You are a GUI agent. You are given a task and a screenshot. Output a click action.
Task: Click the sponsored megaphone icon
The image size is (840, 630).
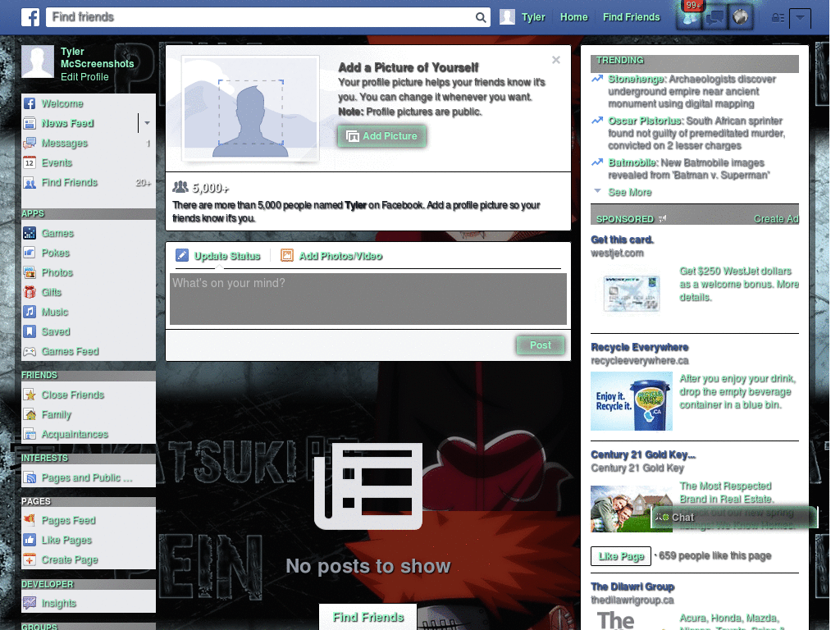tap(663, 218)
